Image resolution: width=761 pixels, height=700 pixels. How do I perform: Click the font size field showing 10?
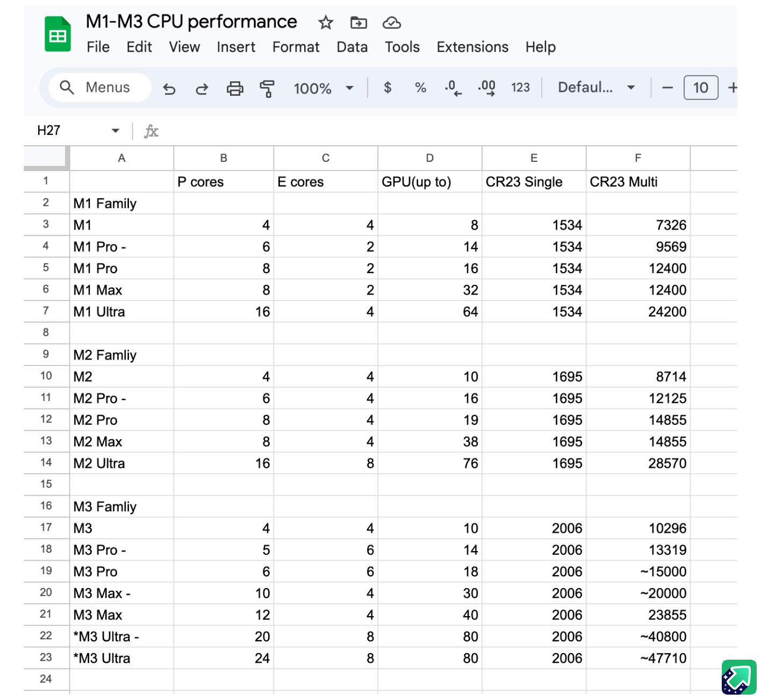(701, 88)
